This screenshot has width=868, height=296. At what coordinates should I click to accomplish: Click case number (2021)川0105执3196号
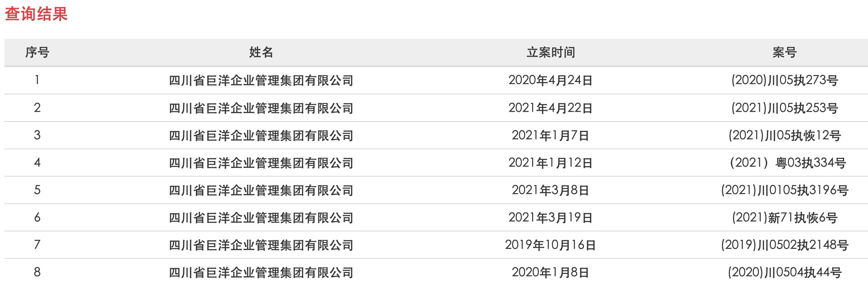784,190
